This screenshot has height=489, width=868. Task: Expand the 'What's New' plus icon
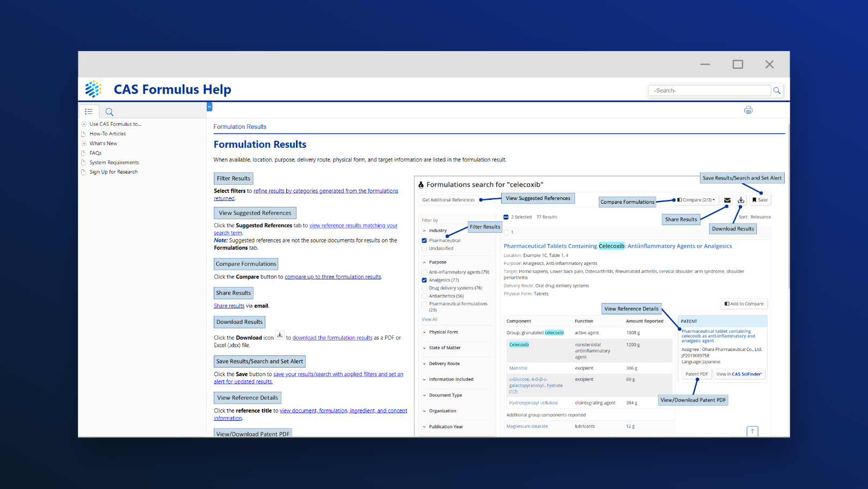[84, 143]
